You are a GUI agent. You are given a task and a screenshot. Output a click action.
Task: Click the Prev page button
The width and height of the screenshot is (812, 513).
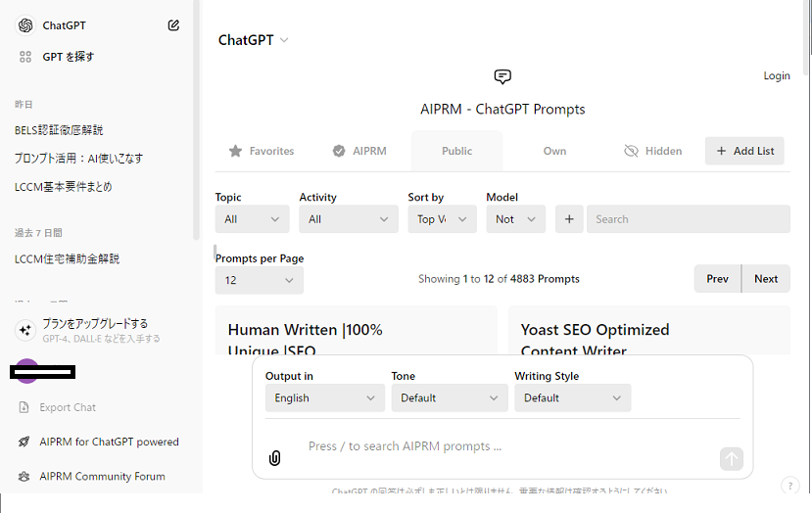tap(717, 278)
